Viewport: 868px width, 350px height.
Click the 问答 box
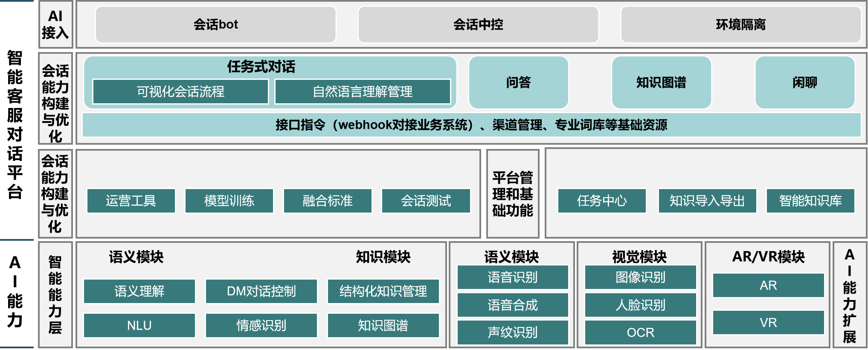pyautogui.click(x=519, y=82)
